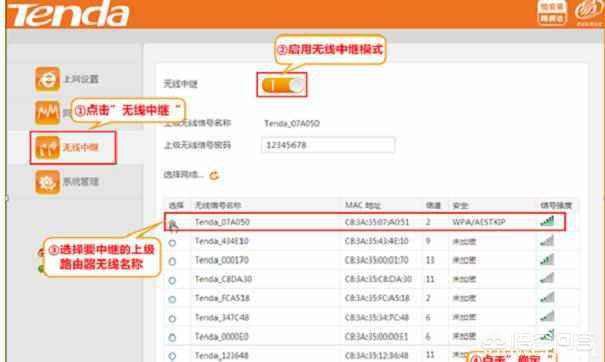Click signal strength icon for Tenda_FCA518
The image size is (605, 362).
pos(547,298)
